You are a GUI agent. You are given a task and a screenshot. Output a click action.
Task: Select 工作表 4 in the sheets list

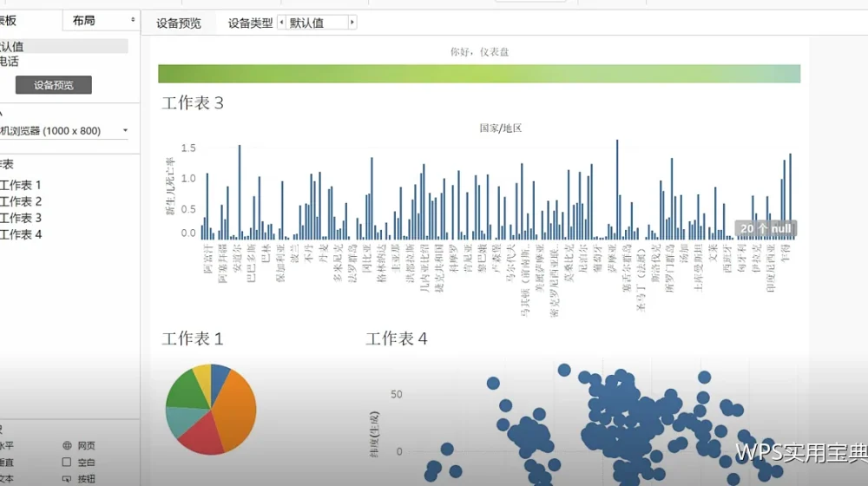point(21,234)
